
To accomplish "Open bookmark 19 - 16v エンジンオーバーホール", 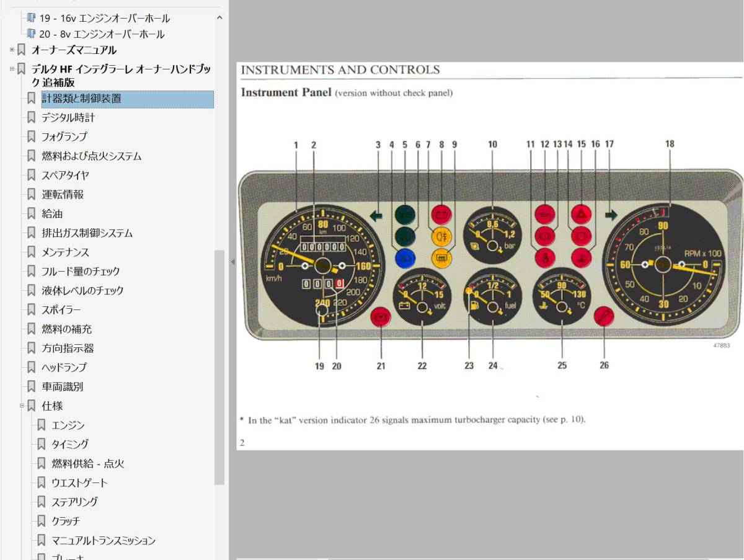I will point(105,18).
